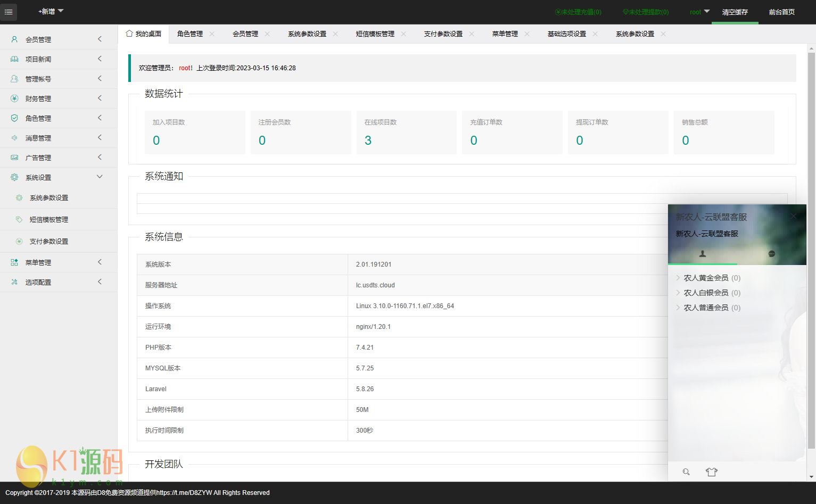This screenshot has height=504, width=816.
Task: Close the 菜单管理 tab
Action: coord(527,34)
